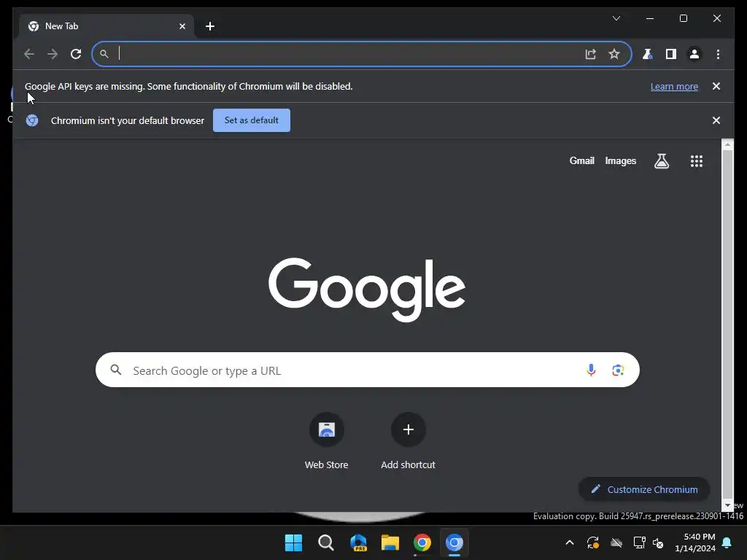
Task: Click the Google logo
Action: pyautogui.click(x=367, y=289)
